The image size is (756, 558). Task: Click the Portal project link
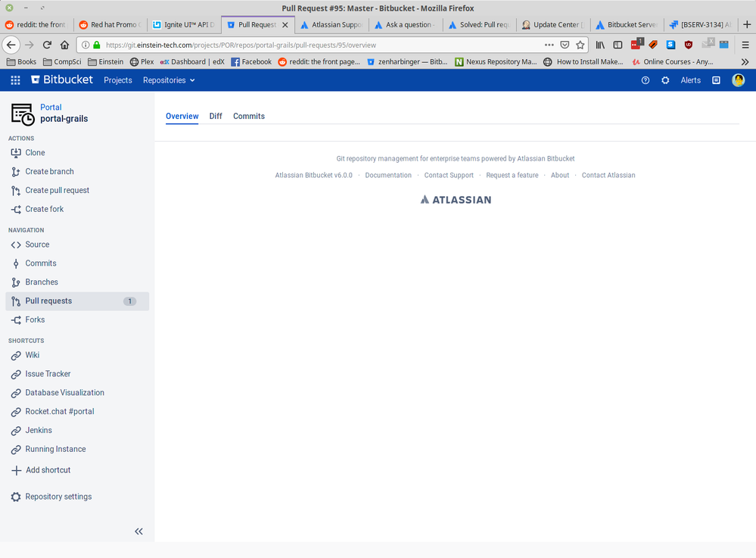tap(51, 107)
